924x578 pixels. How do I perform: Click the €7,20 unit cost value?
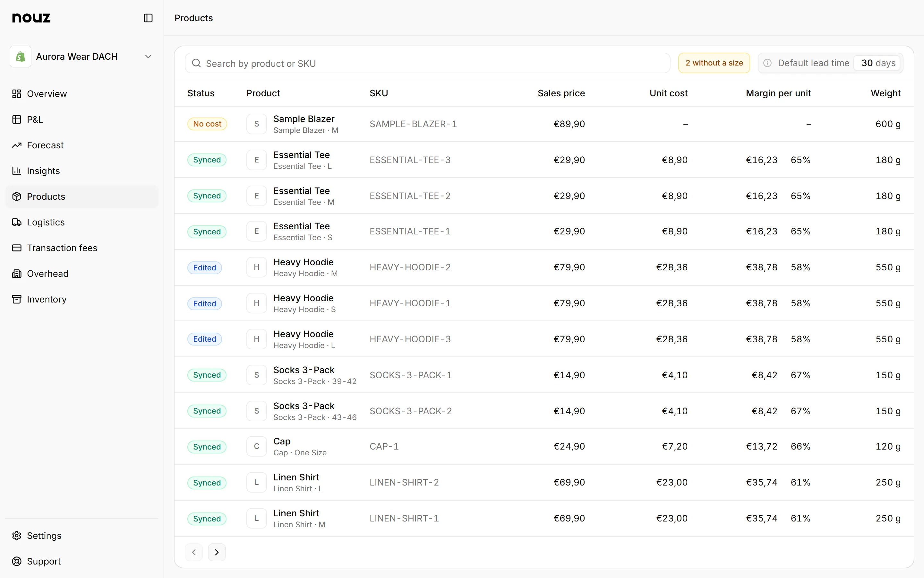point(675,446)
